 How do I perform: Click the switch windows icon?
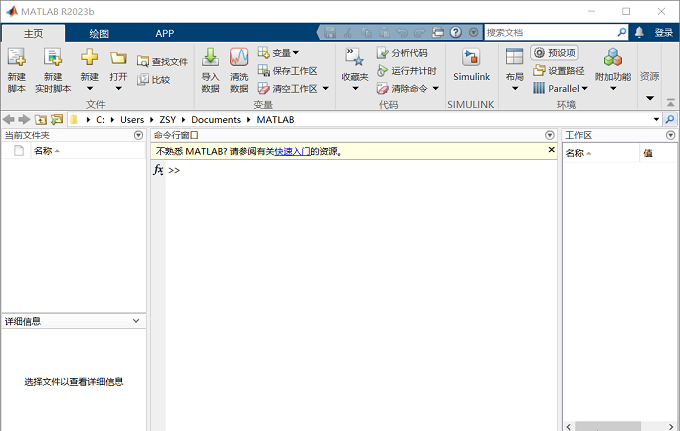pos(438,33)
